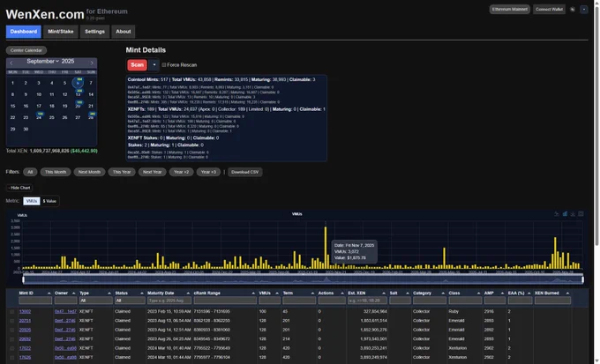Tick checkbox for mint row 13002
This screenshot has width=600, height=364.
pyautogui.click(x=11, y=312)
